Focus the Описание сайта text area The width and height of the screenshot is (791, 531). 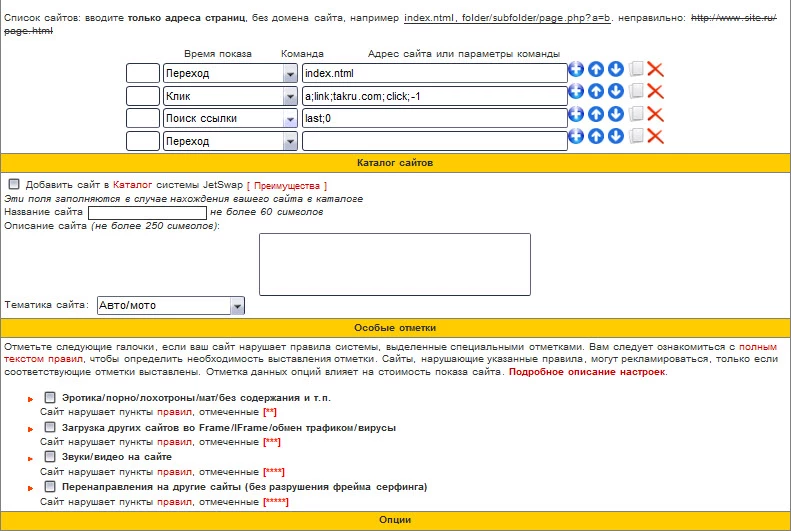tap(394, 264)
